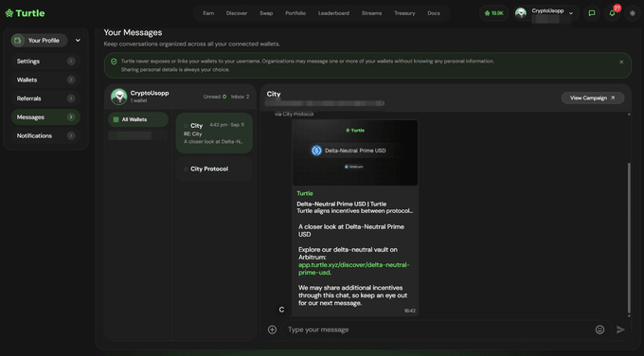Screen dimensions: 644x356
Task: Open Referrals in the sidebar
Action: coord(45,98)
